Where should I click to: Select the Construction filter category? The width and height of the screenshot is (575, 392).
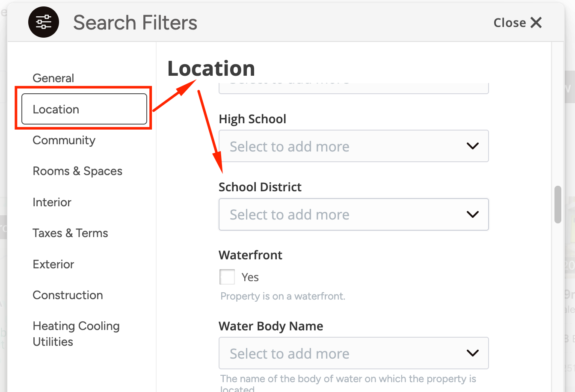click(x=68, y=295)
